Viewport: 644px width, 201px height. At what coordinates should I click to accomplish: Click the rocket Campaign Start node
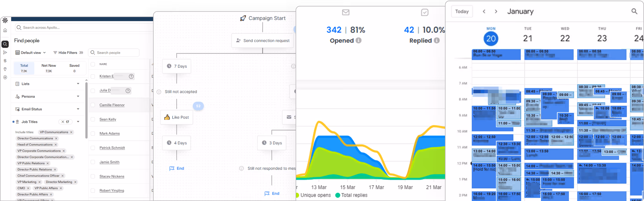tap(263, 18)
